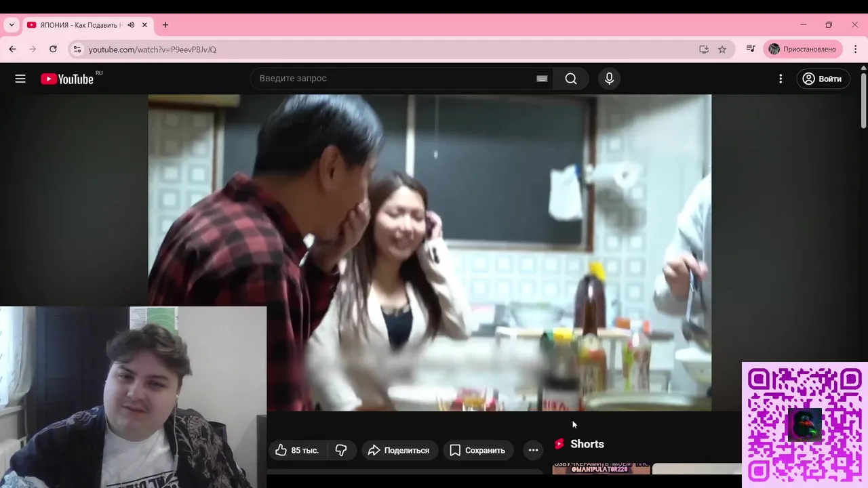Open the first Shorts thumbnail

[x=601, y=468]
